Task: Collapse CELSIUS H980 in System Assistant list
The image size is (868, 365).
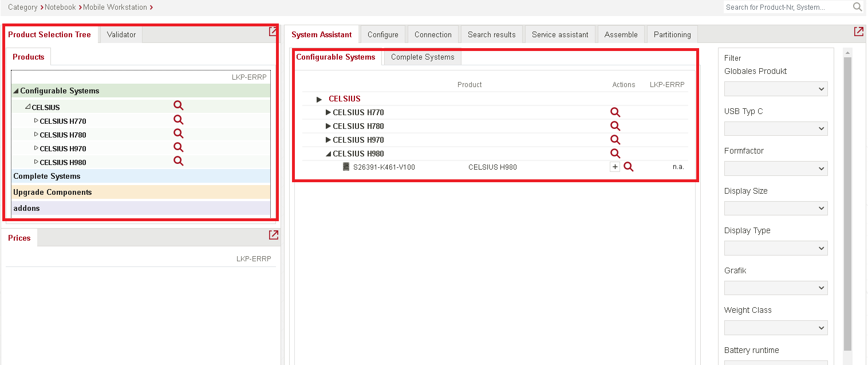Action: (329, 154)
